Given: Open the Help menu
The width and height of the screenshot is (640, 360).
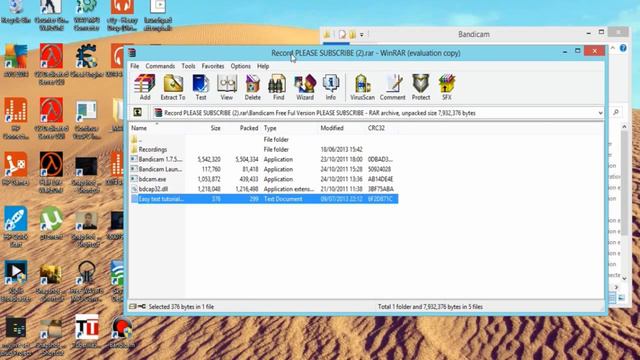Looking at the screenshot, I should coord(263,66).
